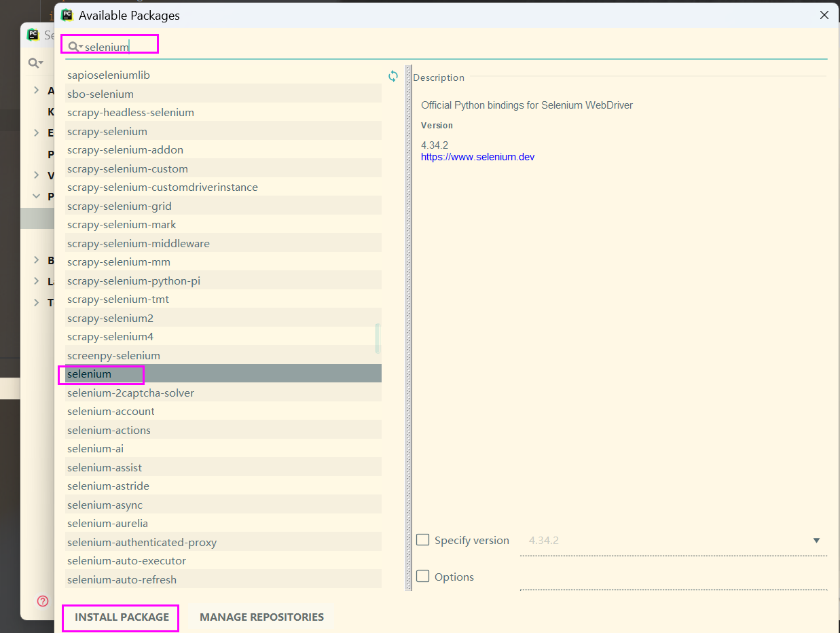
Task: Select selenium-async package
Action: [x=223, y=505]
